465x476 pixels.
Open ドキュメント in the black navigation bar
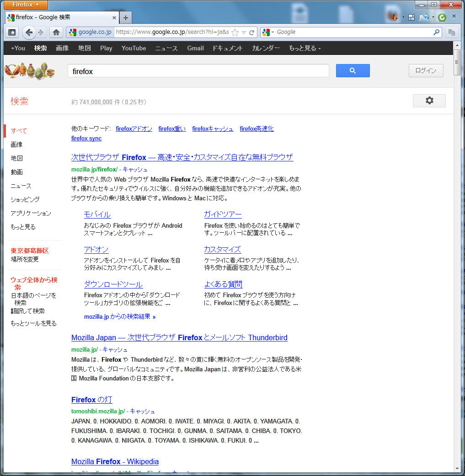click(x=227, y=48)
